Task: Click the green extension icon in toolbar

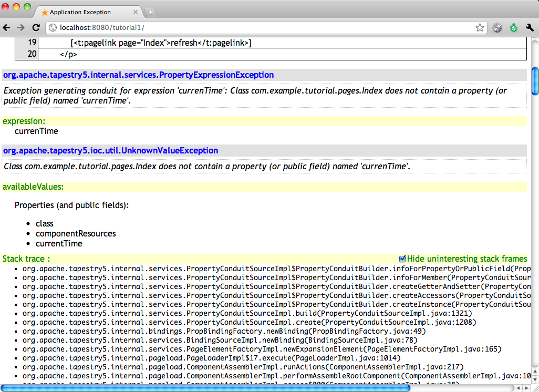Action: [x=513, y=28]
